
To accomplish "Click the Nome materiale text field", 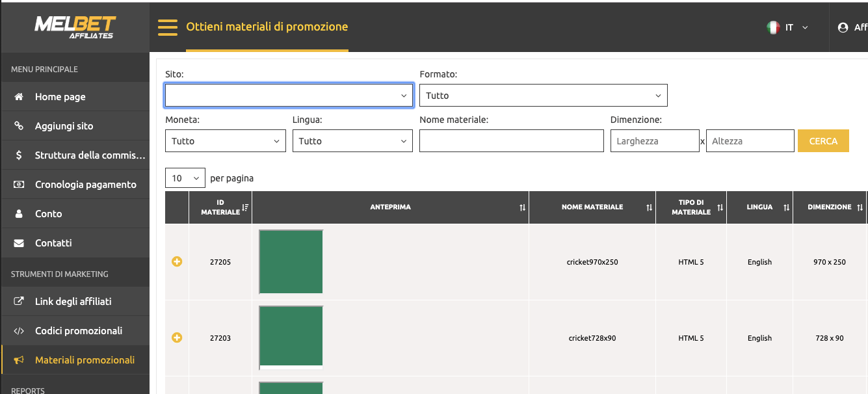I will point(512,141).
